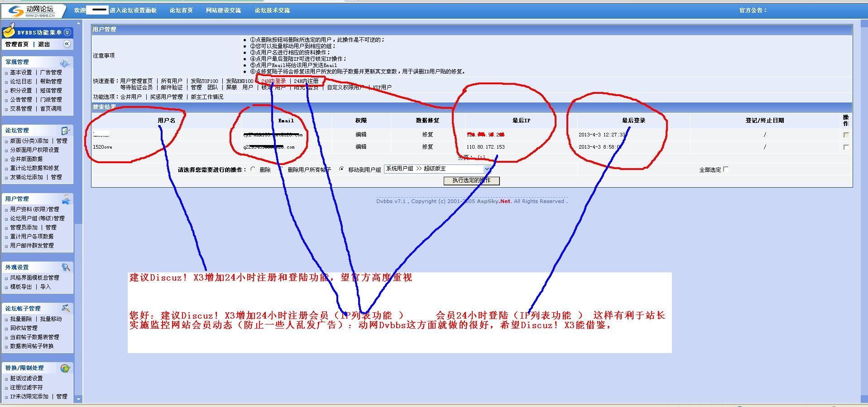This screenshot has width=868, height=407.
Task: Open 合并版面数据
Action: 26,159
